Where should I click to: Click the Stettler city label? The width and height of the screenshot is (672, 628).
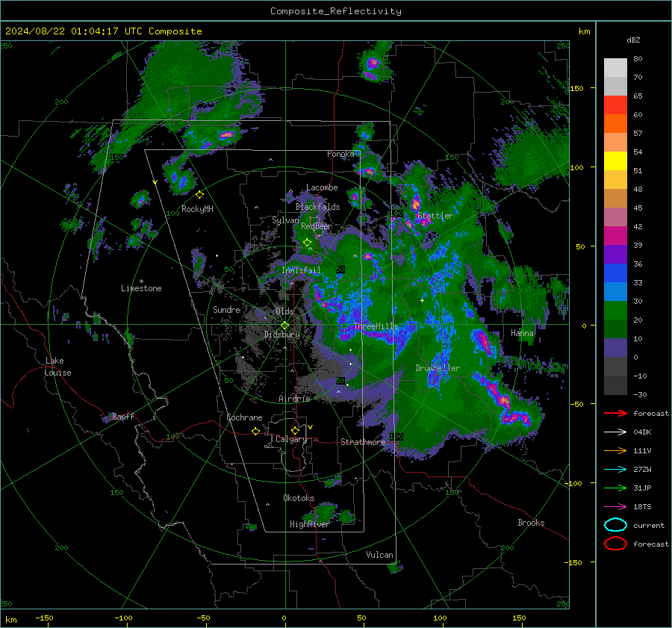pos(435,216)
